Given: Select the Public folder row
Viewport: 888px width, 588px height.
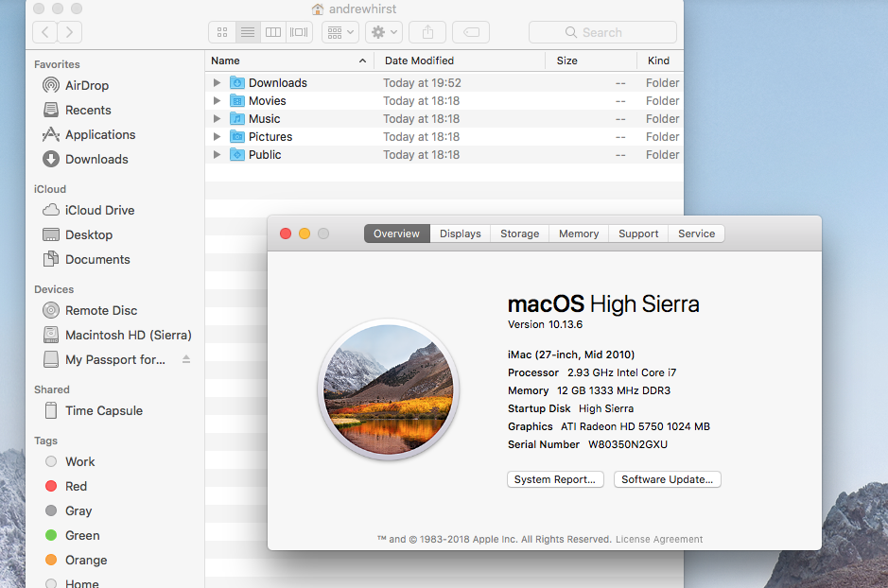Looking at the screenshot, I should pos(444,154).
